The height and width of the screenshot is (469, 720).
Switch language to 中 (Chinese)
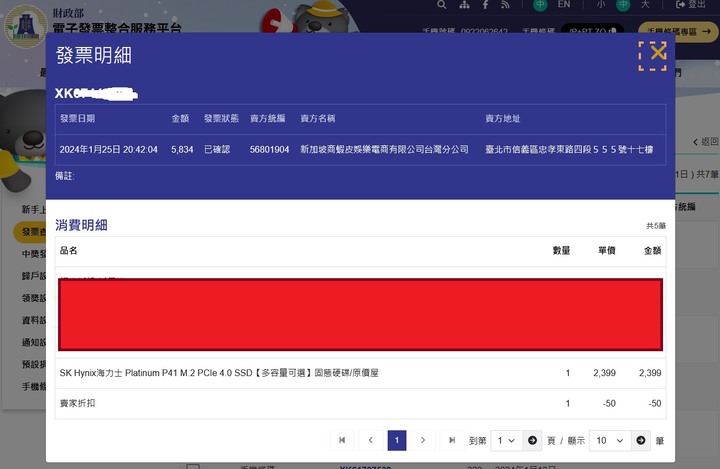tap(540, 5)
